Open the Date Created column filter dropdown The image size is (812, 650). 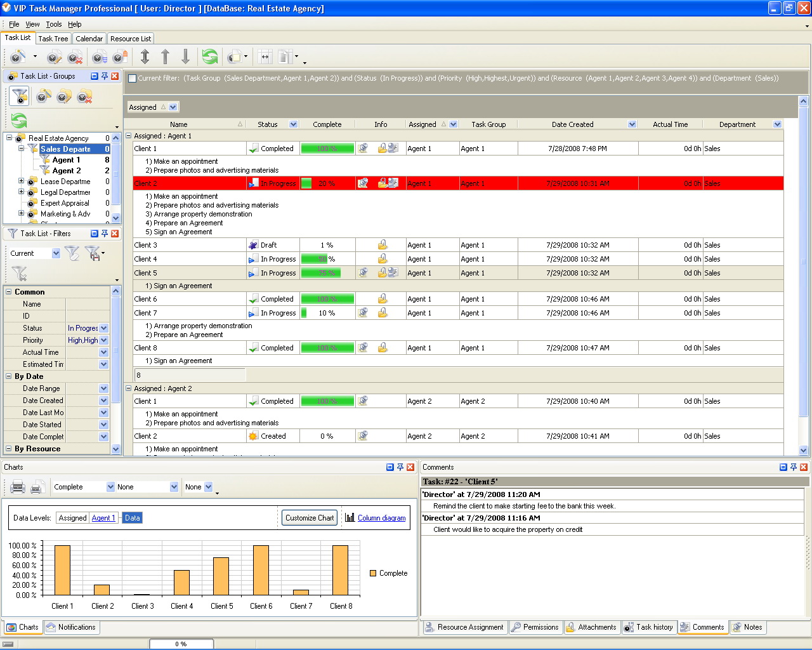coord(632,124)
